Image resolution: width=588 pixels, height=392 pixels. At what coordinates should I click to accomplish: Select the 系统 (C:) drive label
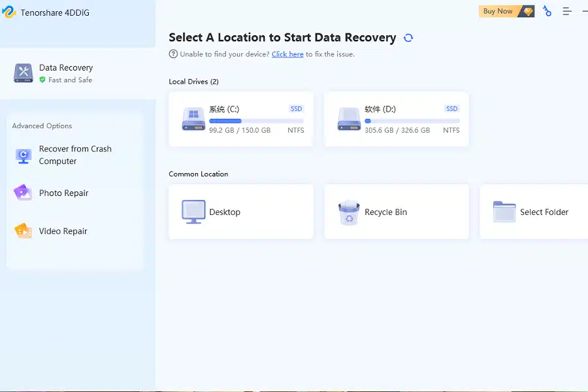point(224,109)
